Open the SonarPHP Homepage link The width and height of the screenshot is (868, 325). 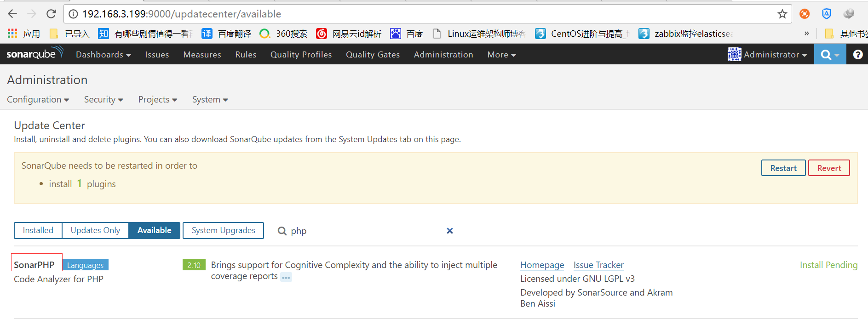pyautogui.click(x=542, y=265)
